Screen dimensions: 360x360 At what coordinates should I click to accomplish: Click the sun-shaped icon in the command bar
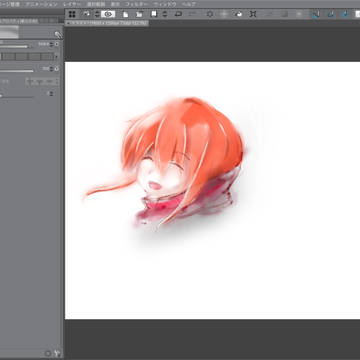point(210,14)
